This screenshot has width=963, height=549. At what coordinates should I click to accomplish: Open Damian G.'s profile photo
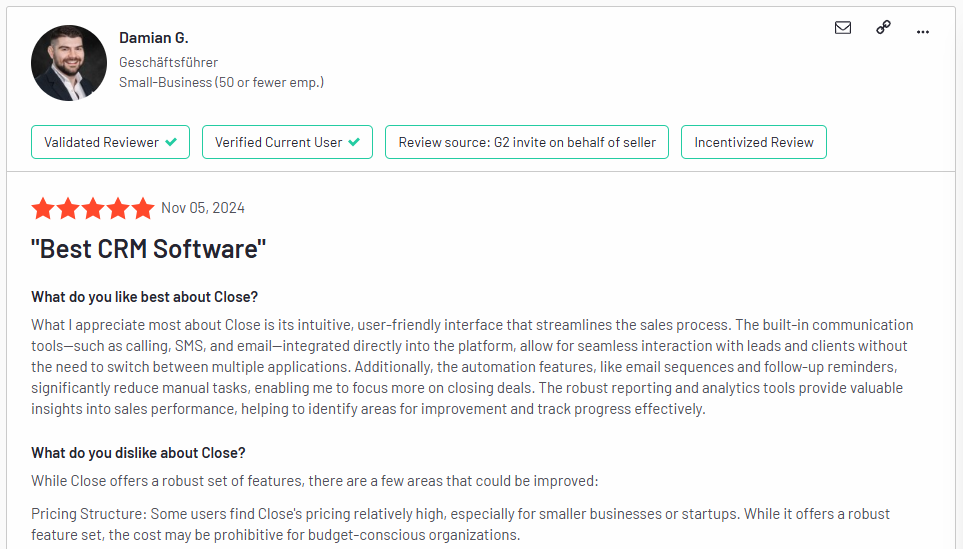click(x=69, y=63)
